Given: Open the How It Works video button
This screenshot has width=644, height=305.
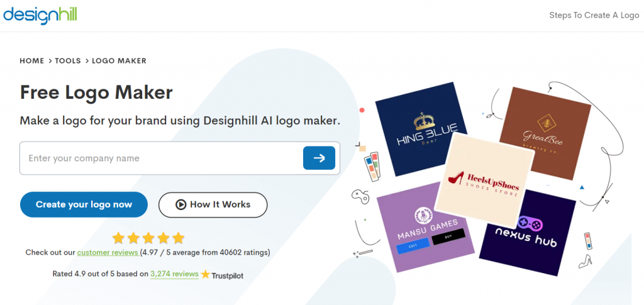Looking at the screenshot, I should point(213,204).
